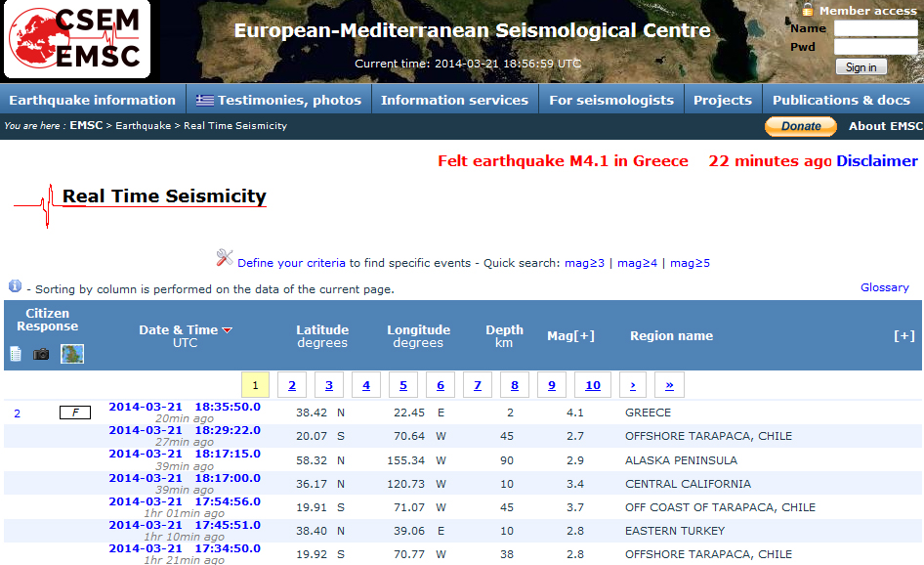Open the Glossary link

(x=884, y=287)
